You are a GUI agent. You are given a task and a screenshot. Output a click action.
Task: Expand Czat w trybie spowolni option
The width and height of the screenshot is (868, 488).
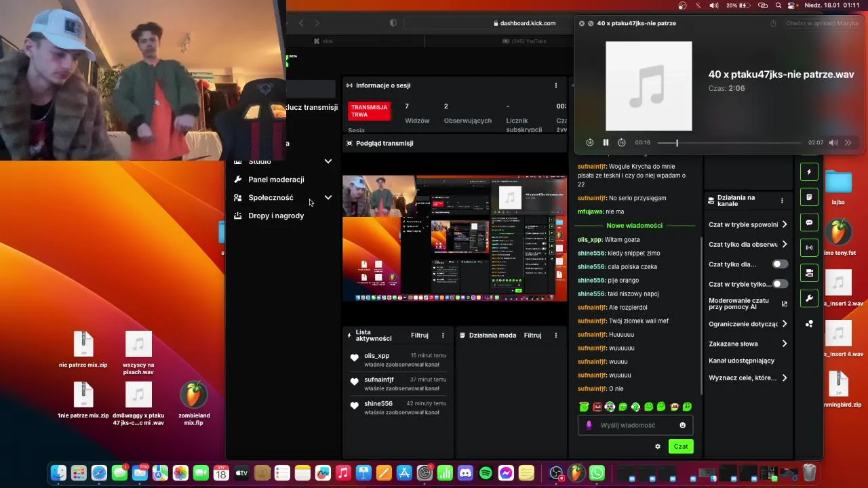pos(785,224)
